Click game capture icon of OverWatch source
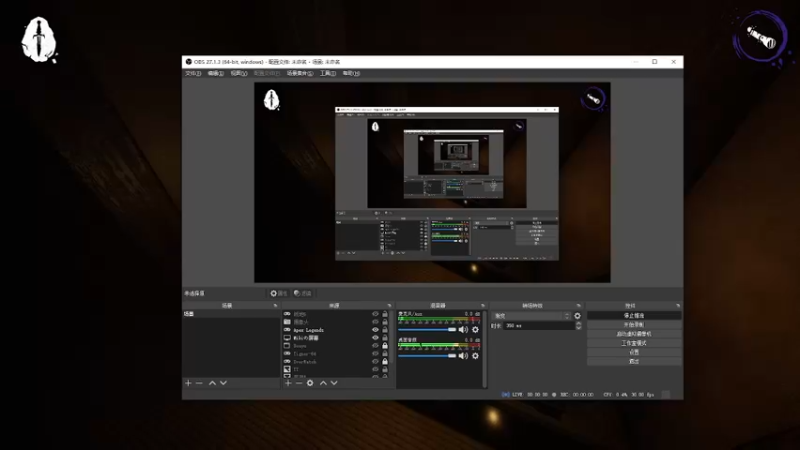This screenshot has height=450, width=800. (287, 362)
